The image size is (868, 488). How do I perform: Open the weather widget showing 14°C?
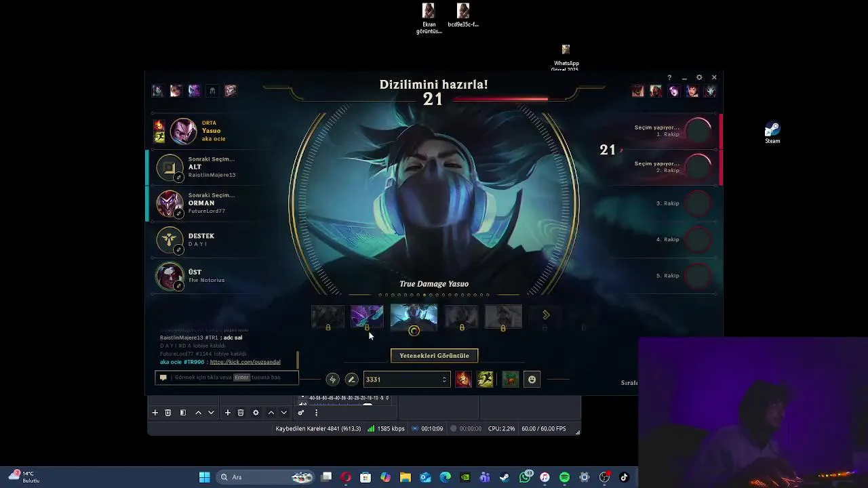tap(24, 476)
